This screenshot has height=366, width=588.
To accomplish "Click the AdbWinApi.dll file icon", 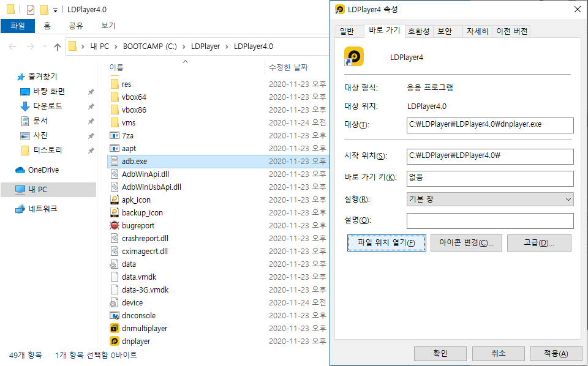I will point(115,174).
